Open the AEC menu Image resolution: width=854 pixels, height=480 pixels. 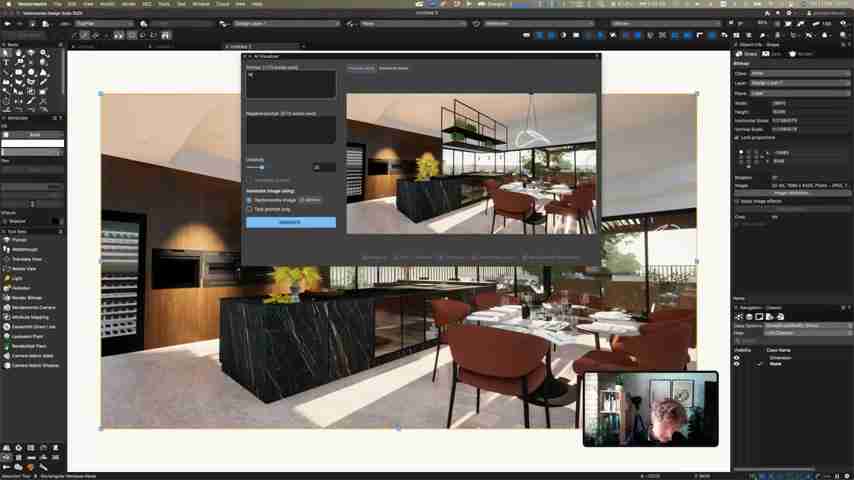147,4
